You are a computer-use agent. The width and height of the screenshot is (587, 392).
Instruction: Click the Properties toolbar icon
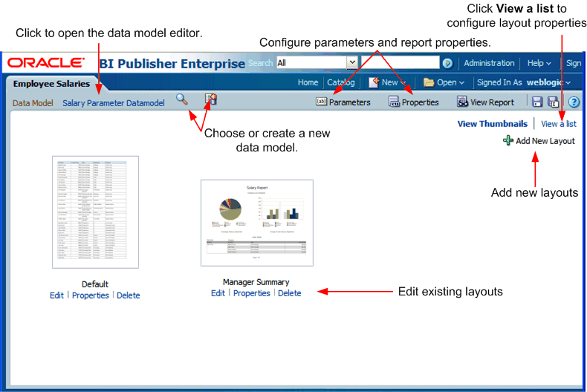(395, 102)
